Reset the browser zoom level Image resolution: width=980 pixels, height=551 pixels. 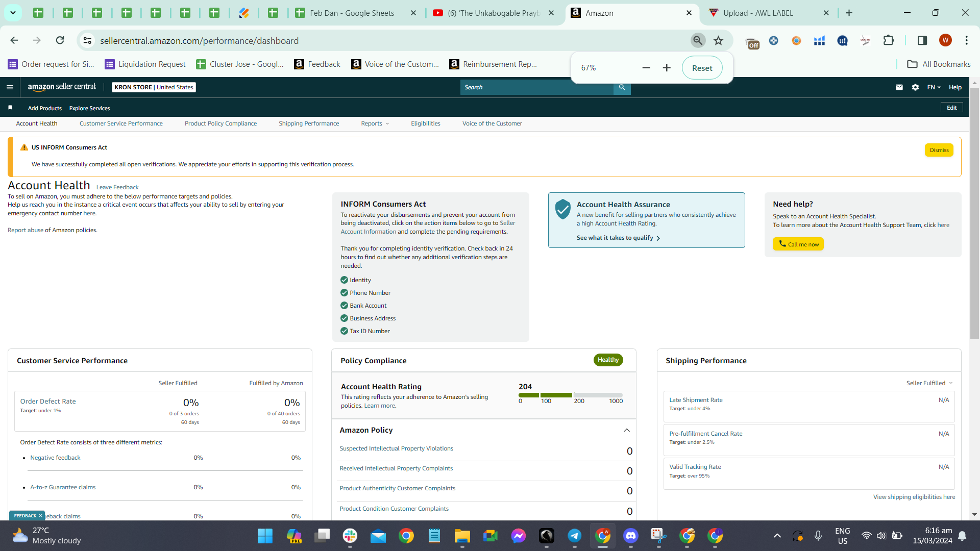coord(702,68)
